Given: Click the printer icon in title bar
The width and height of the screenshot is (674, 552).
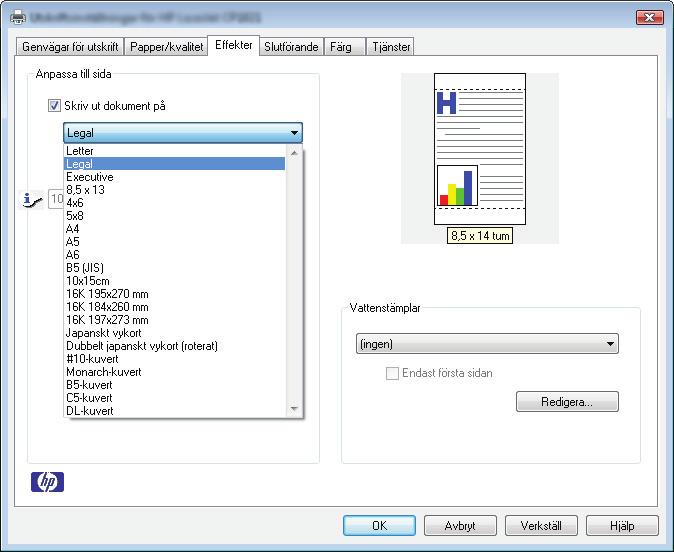Looking at the screenshot, I should click(18, 17).
